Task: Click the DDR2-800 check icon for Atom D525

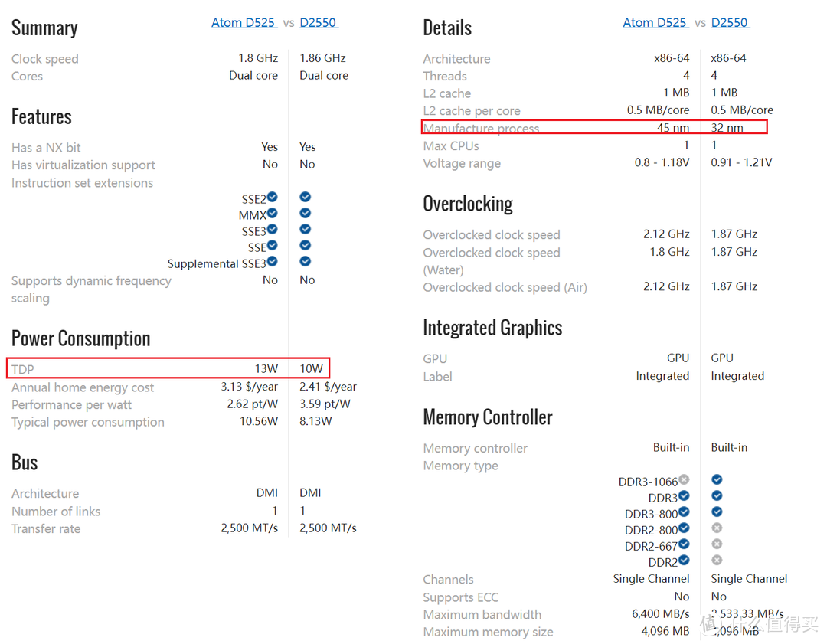Action: pyautogui.click(x=684, y=528)
